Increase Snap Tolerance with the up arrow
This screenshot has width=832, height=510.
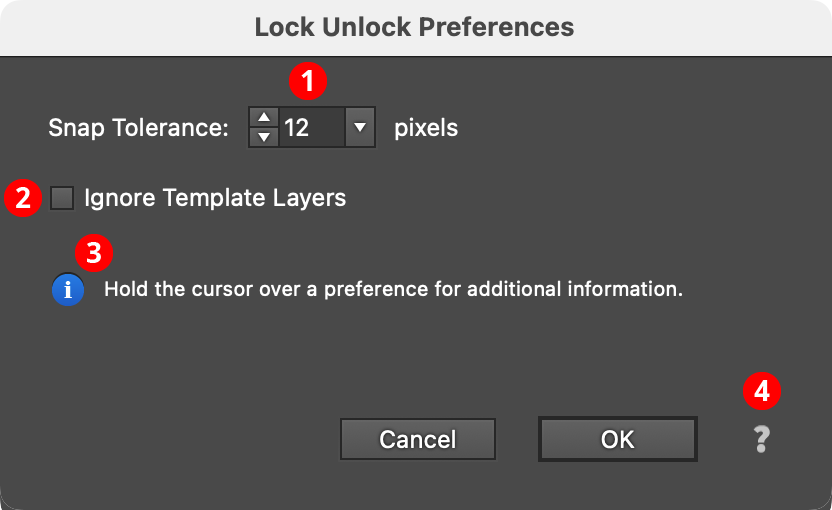coord(263,118)
